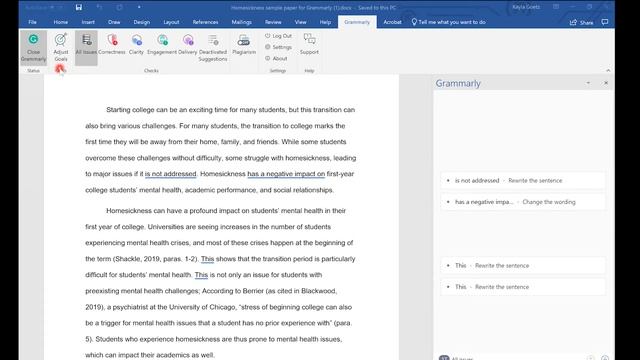Switch to the Acrobat tab
This screenshot has height=360, width=640.
[392, 22]
